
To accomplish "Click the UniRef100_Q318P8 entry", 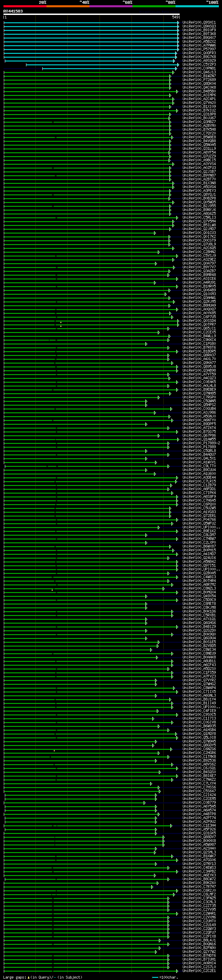I will (x=199, y=114).
